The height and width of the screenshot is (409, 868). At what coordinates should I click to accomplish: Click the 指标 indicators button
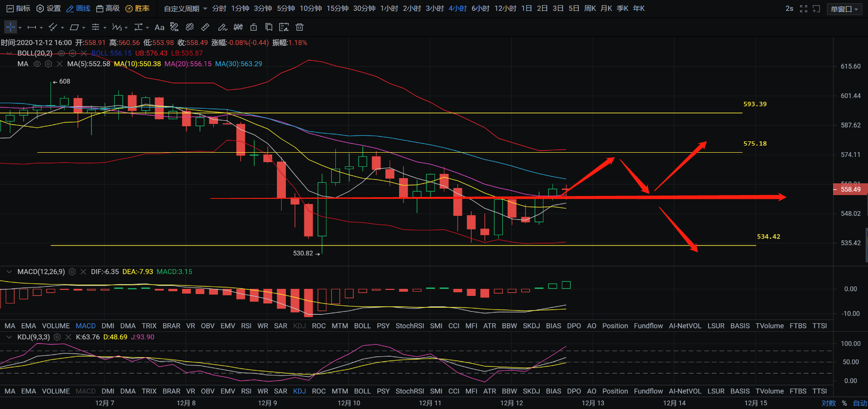pyautogui.click(x=18, y=9)
